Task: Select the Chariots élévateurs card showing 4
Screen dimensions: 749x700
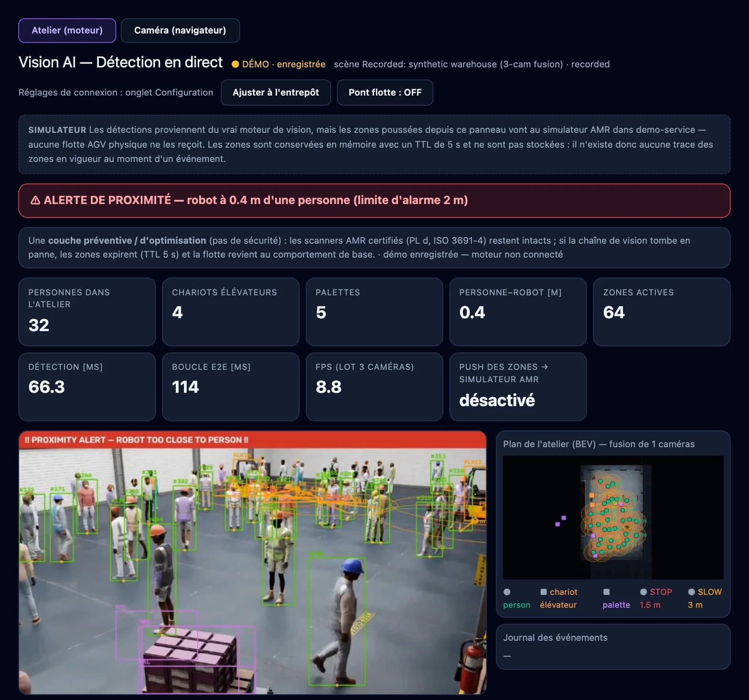Action: click(231, 312)
